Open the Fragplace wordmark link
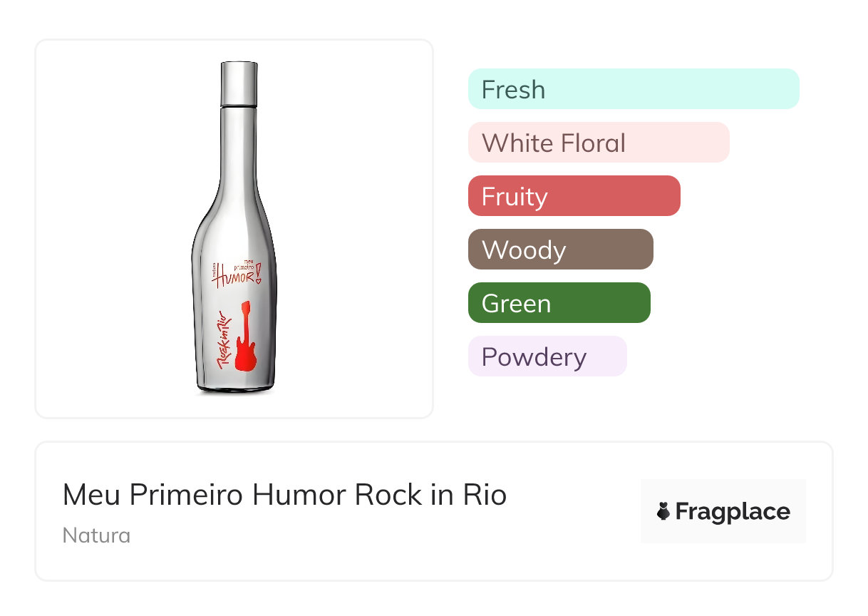The image size is (868, 616). (x=733, y=511)
